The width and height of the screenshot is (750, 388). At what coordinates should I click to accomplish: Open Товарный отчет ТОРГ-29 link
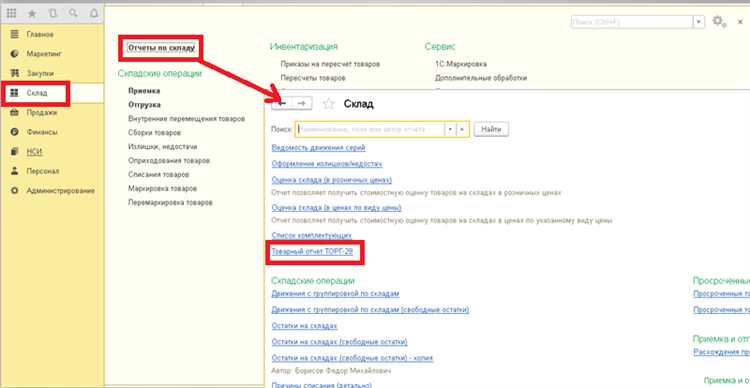click(x=312, y=252)
